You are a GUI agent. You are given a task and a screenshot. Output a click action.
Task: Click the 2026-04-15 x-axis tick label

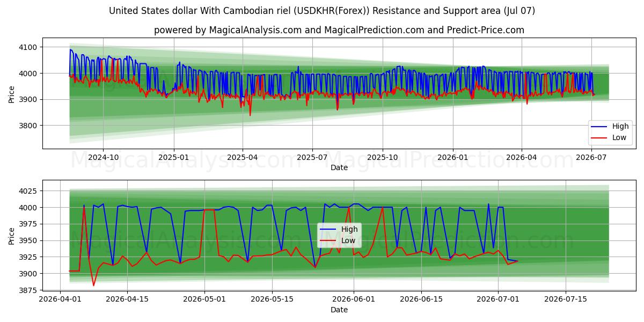(128, 300)
